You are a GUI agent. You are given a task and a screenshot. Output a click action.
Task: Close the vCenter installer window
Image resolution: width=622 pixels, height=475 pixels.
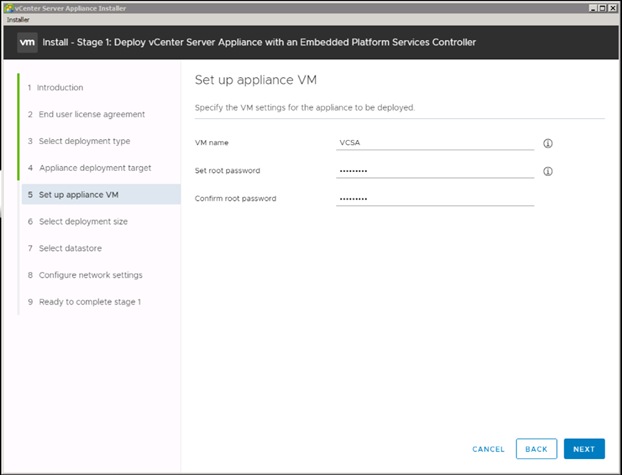tap(612, 8)
